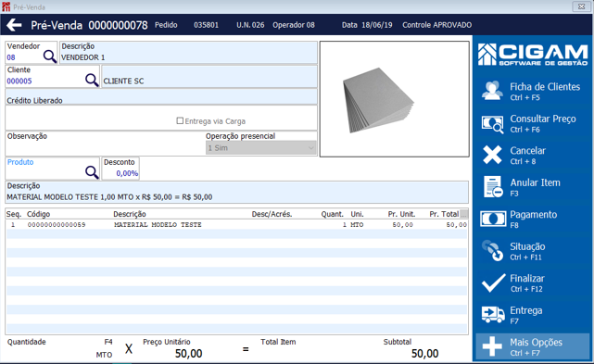Image resolution: width=594 pixels, height=364 pixels.
Task: Click the Cancelar button label
Action: (527, 151)
